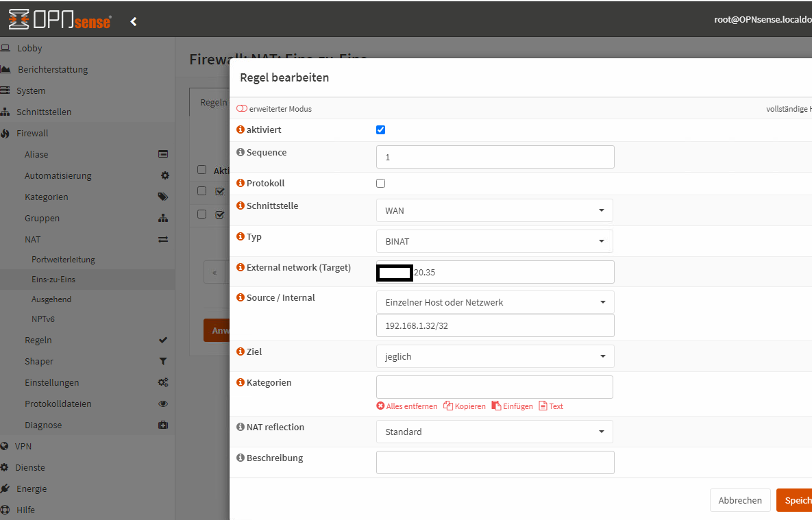Image resolution: width=812 pixels, height=520 pixels.
Task: Click the Lobby laptop icon
Action: pyautogui.click(x=5, y=48)
